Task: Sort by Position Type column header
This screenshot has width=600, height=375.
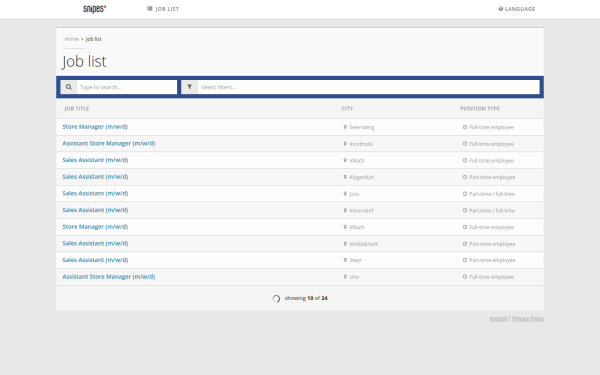Action: 480,109
